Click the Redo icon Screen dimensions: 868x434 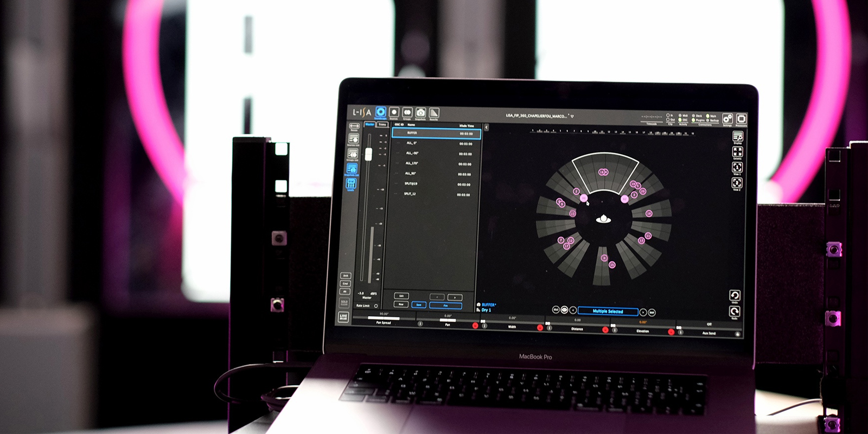pos(734,311)
